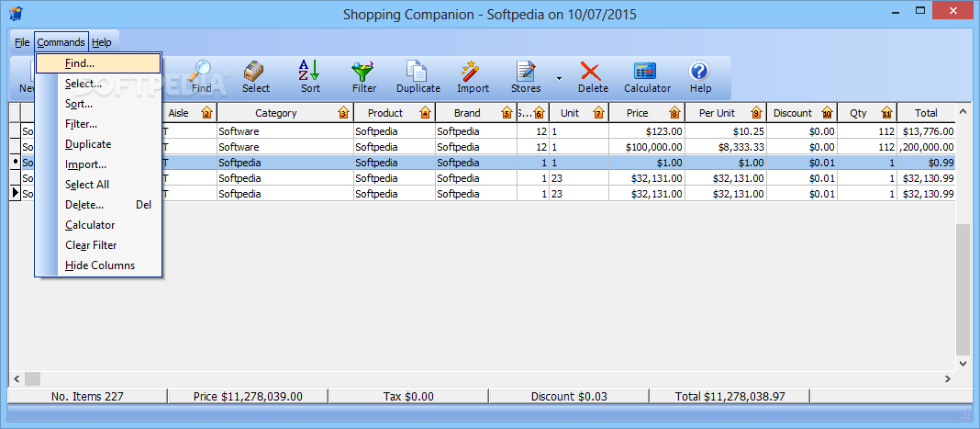The width and height of the screenshot is (980, 429).
Task: Click the horizontal scrollbar thumb
Action: click(32, 378)
